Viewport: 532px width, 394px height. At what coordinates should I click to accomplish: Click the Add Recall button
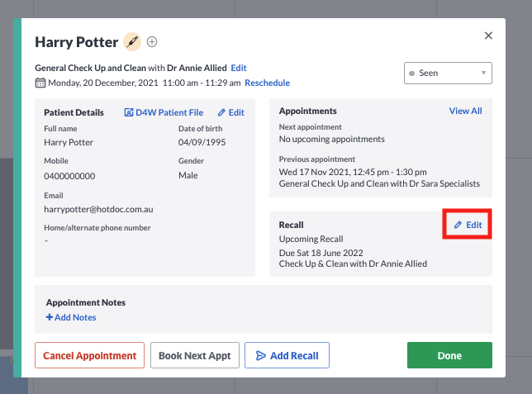287,355
